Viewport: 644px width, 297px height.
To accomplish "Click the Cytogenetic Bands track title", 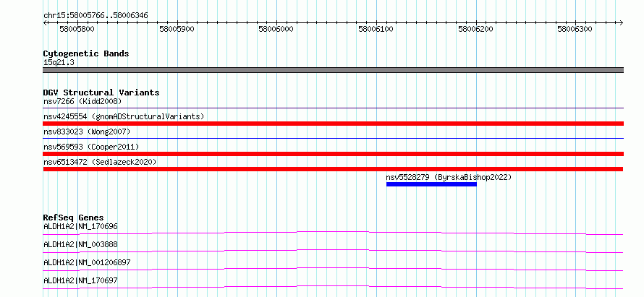I will [86, 53].
